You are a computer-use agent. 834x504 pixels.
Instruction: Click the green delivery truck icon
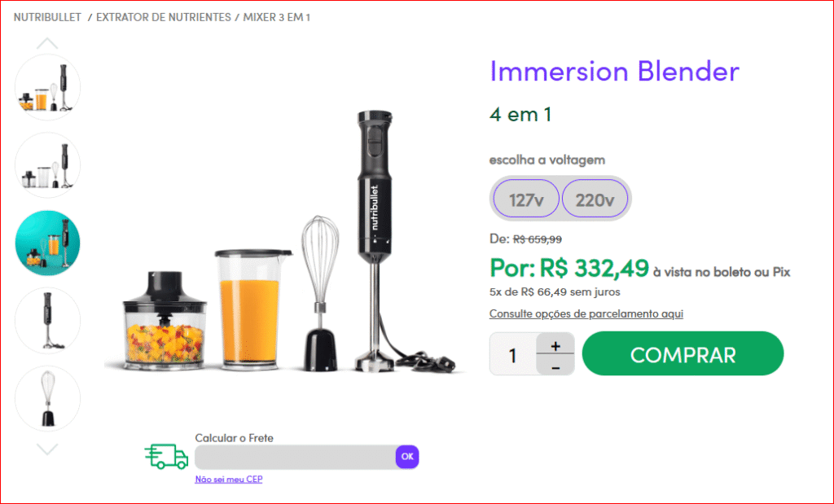[x=166, y=457]
